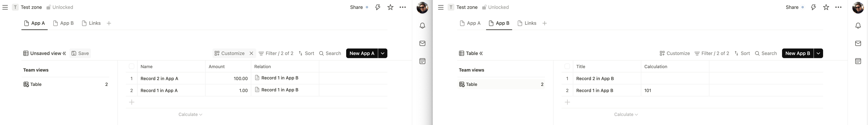The image size is (868, 125).
Task: Open the three-dots menu in left window
Action: (x=403, y=7)
